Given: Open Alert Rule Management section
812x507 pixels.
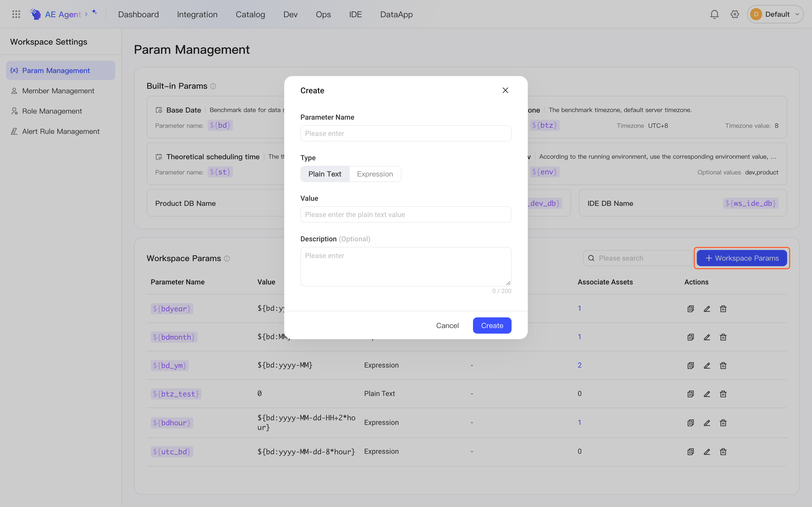Looking at the screenshot, I should tap(61, 132).
